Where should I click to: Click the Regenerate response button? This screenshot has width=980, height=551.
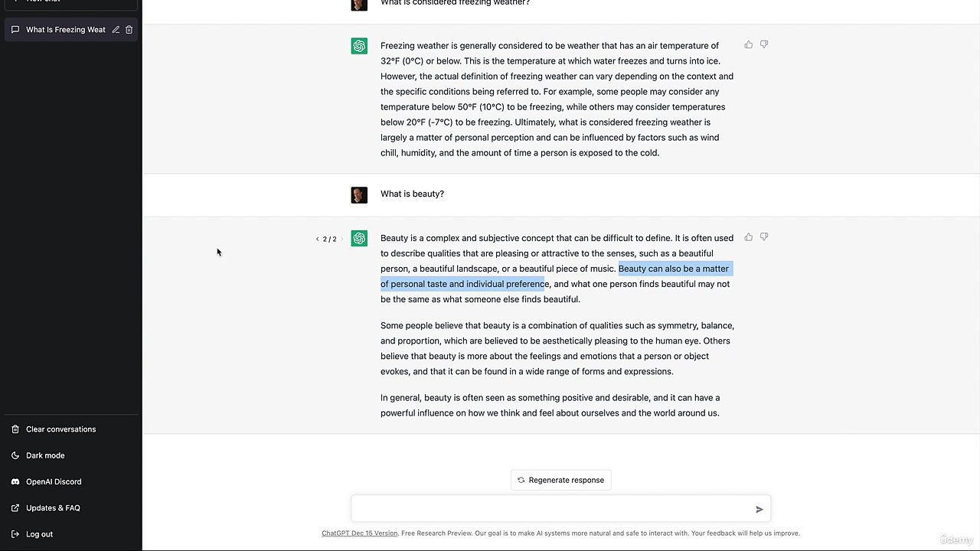(560, 480)
